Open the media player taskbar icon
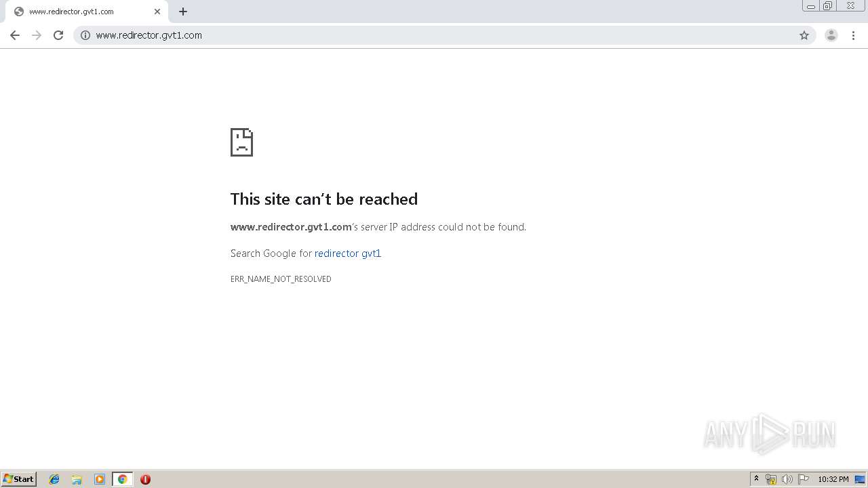 tap(99, 479)
